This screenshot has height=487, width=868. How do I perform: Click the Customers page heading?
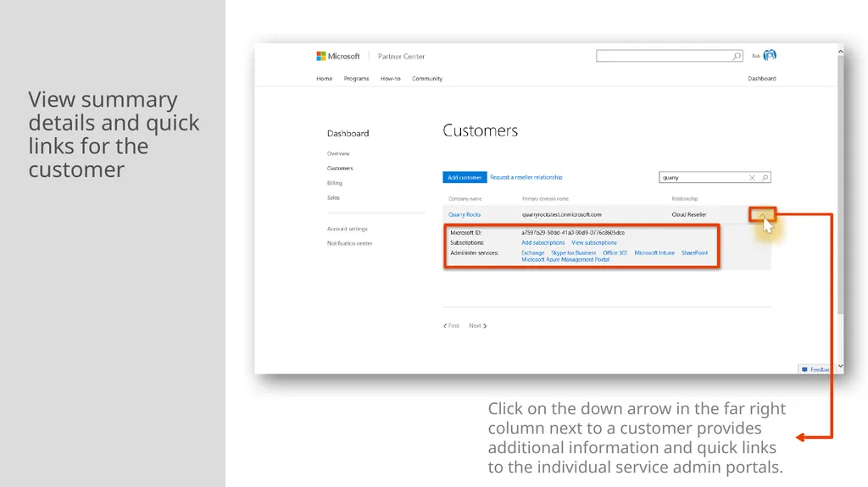click(x=480, y=130)
